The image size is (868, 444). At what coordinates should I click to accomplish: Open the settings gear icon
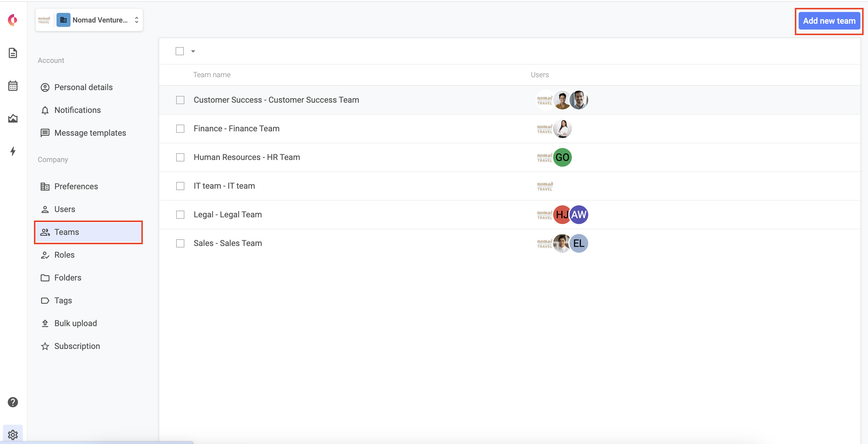13,435
